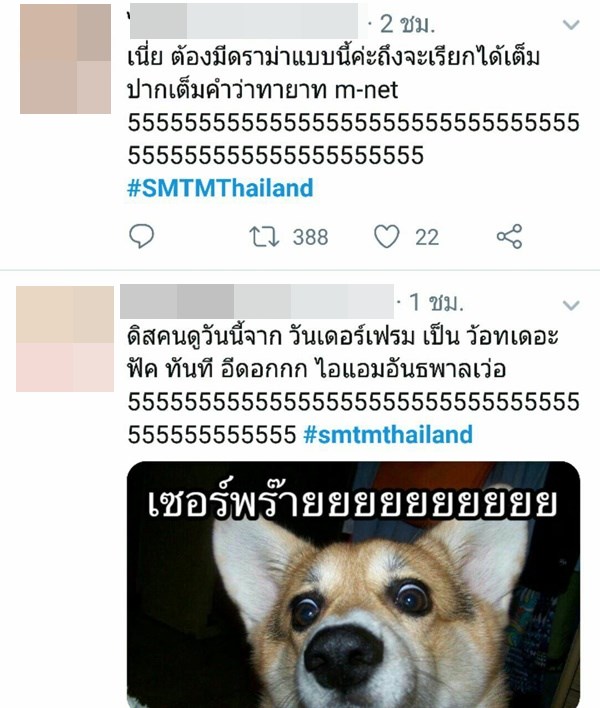Share the first tweet
The image size is (600, 708).
pyautogui.click(x=509, y=236)
